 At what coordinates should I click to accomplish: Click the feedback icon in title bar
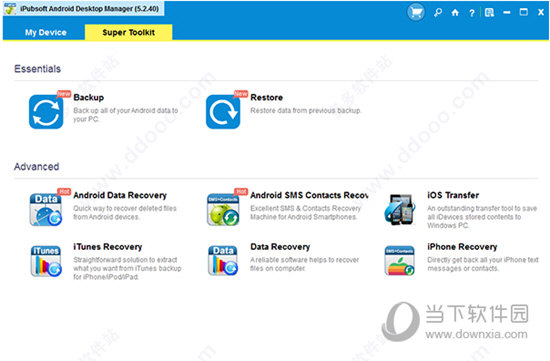489,13
